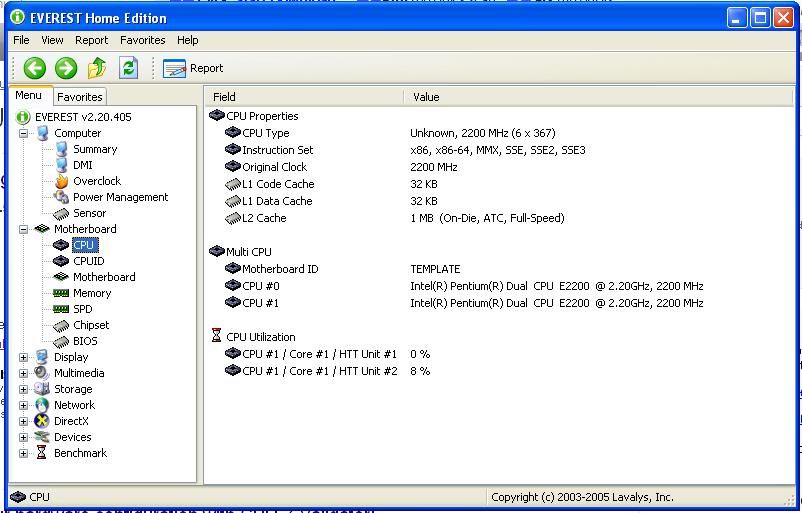Collapse the Computer tree node
The height and width of the screenshot is (513, 802).
pyautogui.click(x=24, y=133)
